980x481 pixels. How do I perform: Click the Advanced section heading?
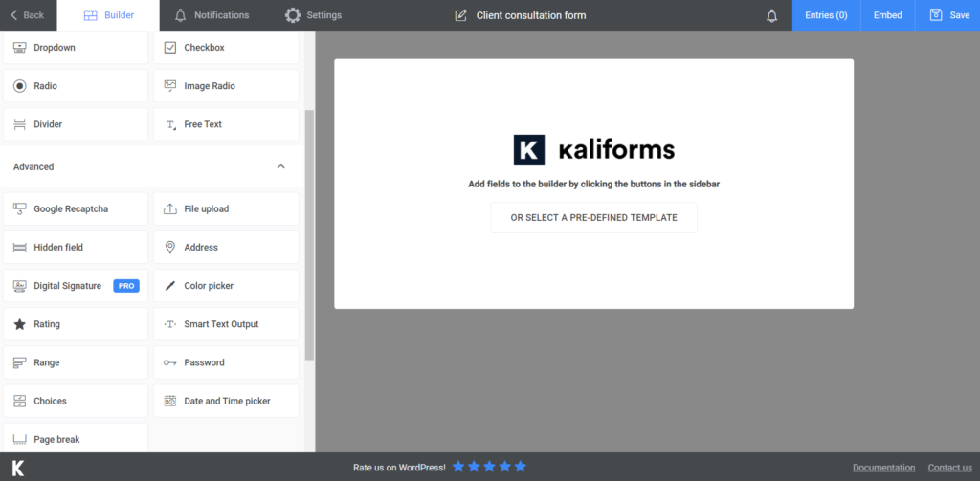33,166
